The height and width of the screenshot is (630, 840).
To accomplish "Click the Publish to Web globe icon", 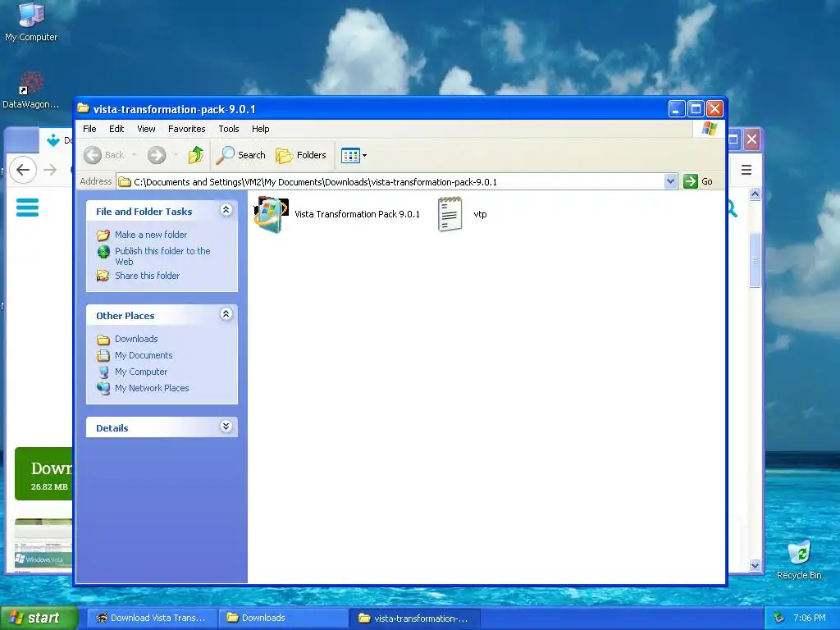I will click(103, 251).
